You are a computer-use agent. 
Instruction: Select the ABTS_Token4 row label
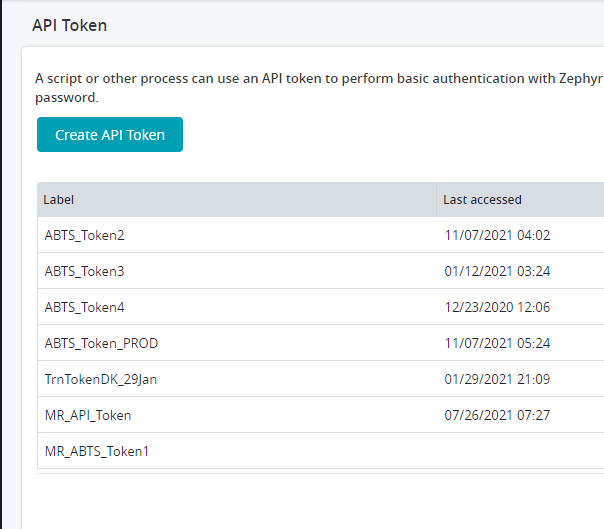85,308
